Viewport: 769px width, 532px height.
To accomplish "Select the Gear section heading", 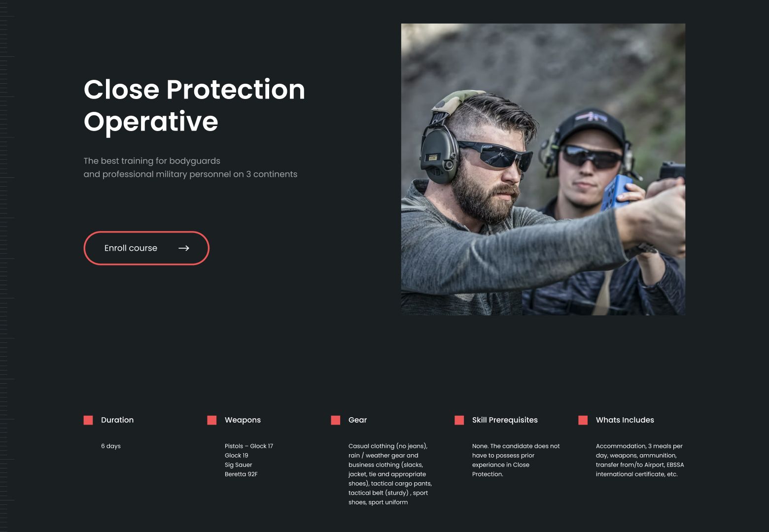I will pyautogui.click(x=357, y=420).
